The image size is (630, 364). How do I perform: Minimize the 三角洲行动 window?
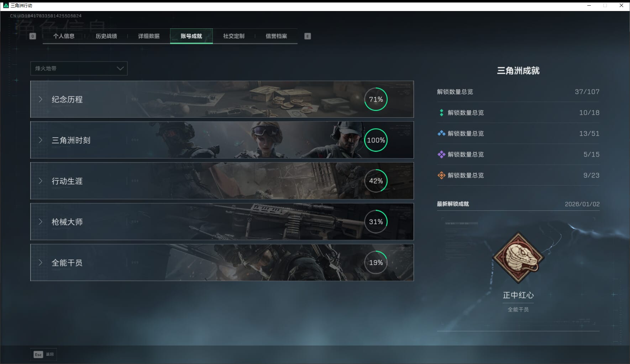coord(589,5)
